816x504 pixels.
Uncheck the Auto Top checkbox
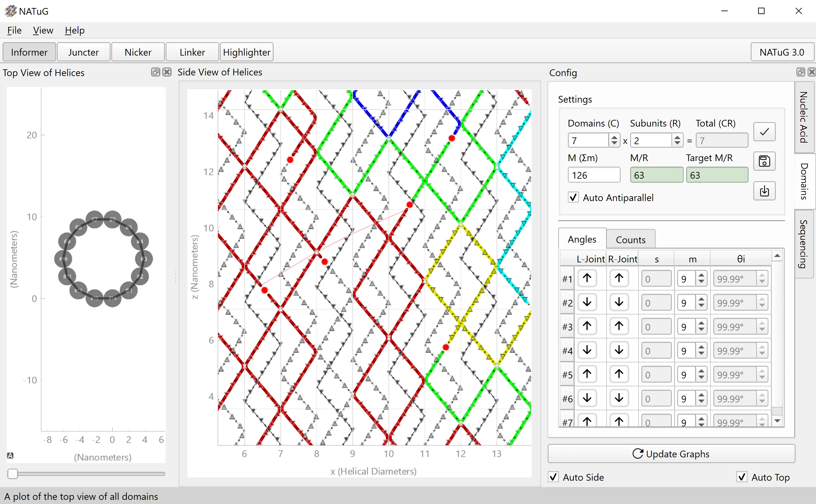coord(742,477)
